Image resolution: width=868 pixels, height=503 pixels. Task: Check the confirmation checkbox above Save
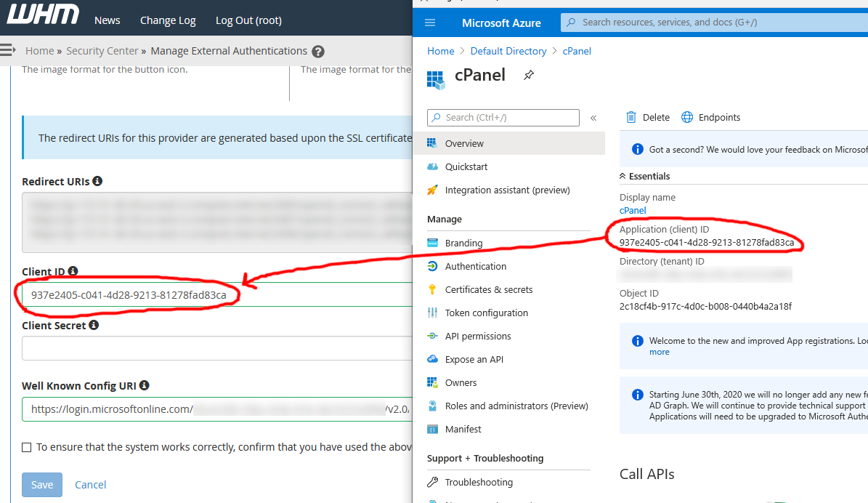pos(27,446)
